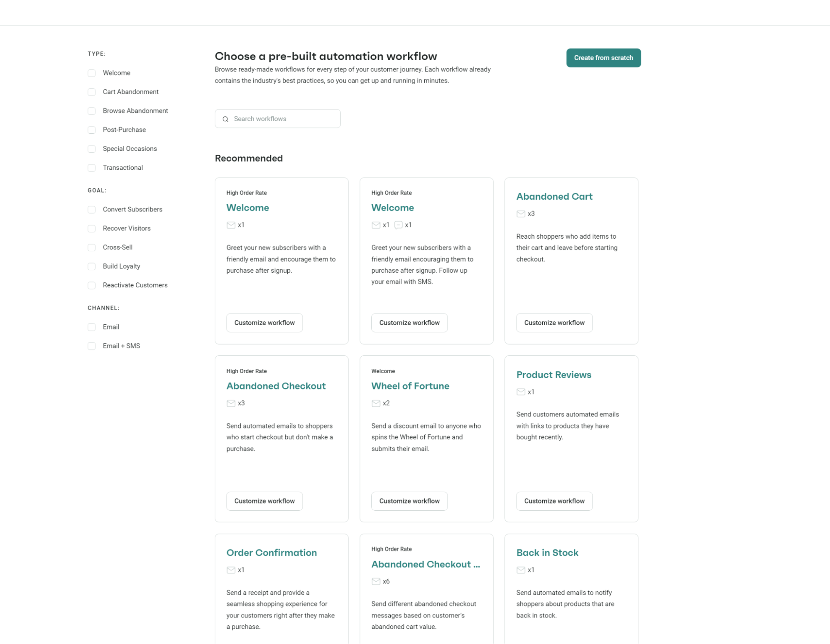Customize the Wheel of Fortune workflow

pyautogui.click(x=409, y=501)
